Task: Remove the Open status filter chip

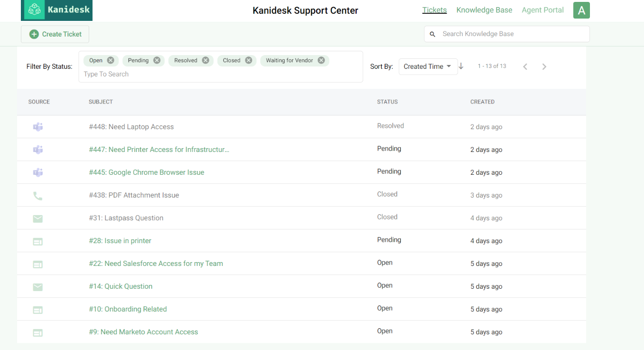Action: [x=110, y=60]
